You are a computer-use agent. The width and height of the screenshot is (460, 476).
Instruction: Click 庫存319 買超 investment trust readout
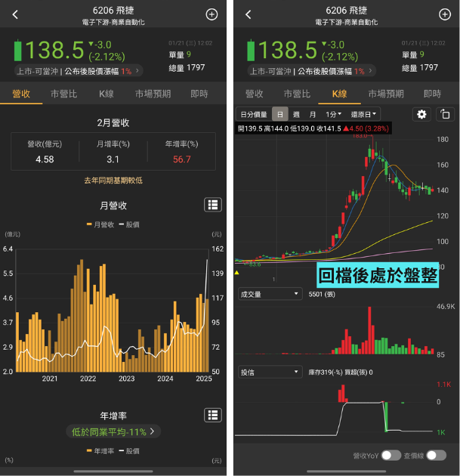point(341,372)
